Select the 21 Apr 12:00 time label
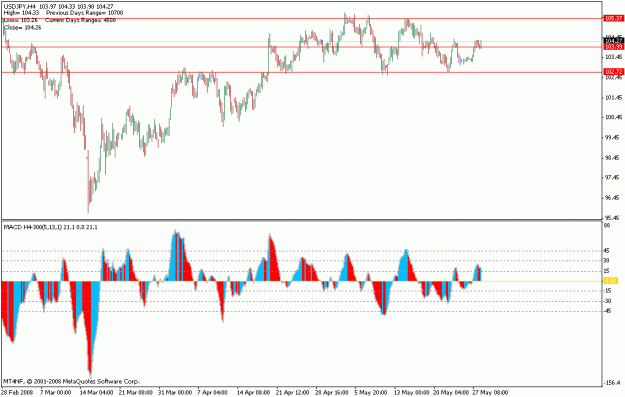The height and width of the screenshot is (397, 625). tap(293, 393)
